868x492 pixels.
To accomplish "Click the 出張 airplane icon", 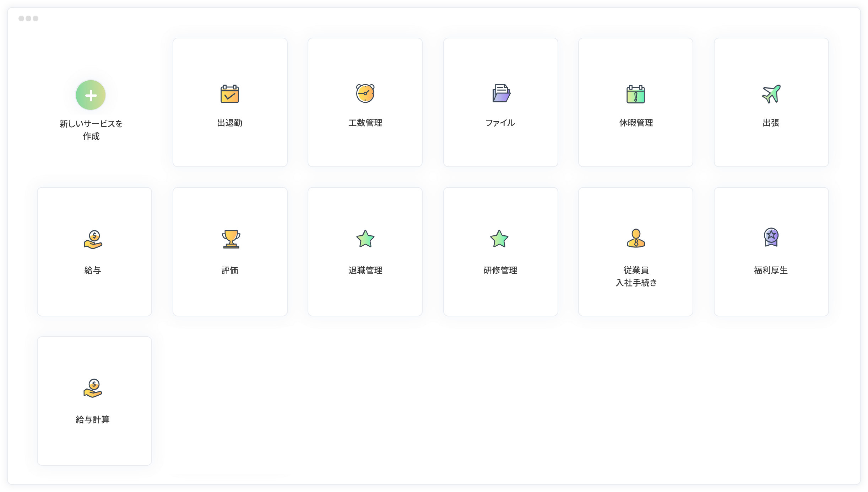I will (771, 94).
